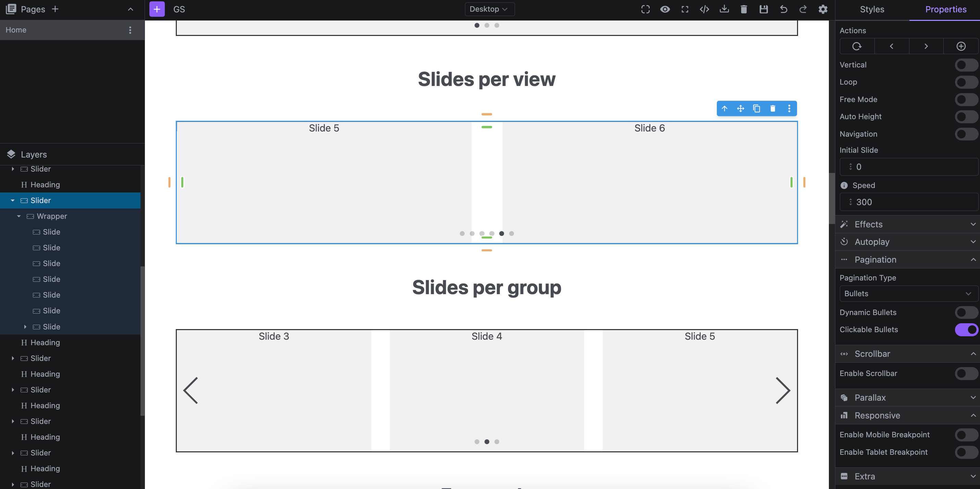
Task: Click next arrow on Slides per group slider
Action: (x=783, y=390)
